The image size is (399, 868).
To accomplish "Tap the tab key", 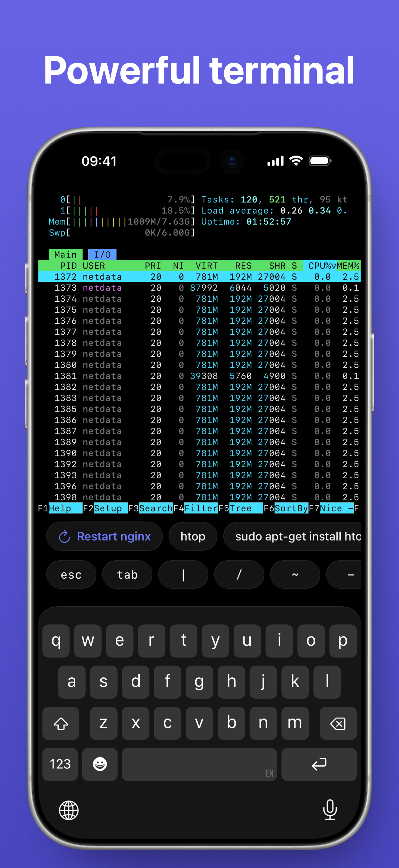I will click(x=127, y=574).
